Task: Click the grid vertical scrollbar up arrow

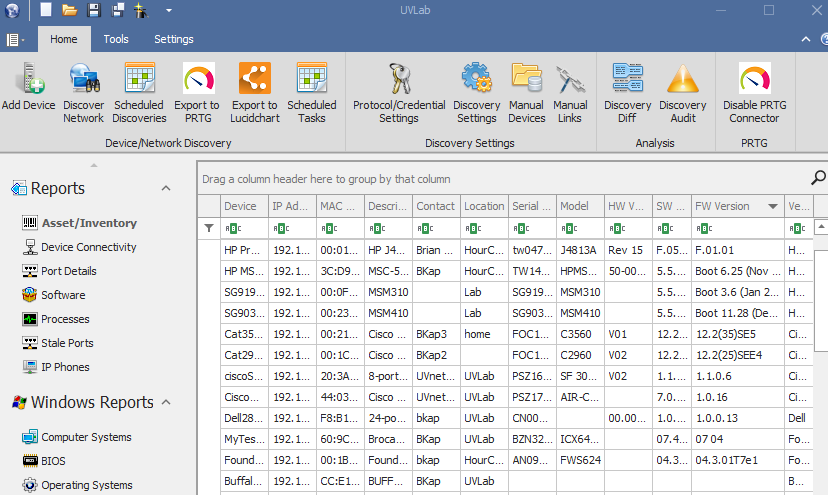Action: (x=821, y=227)
